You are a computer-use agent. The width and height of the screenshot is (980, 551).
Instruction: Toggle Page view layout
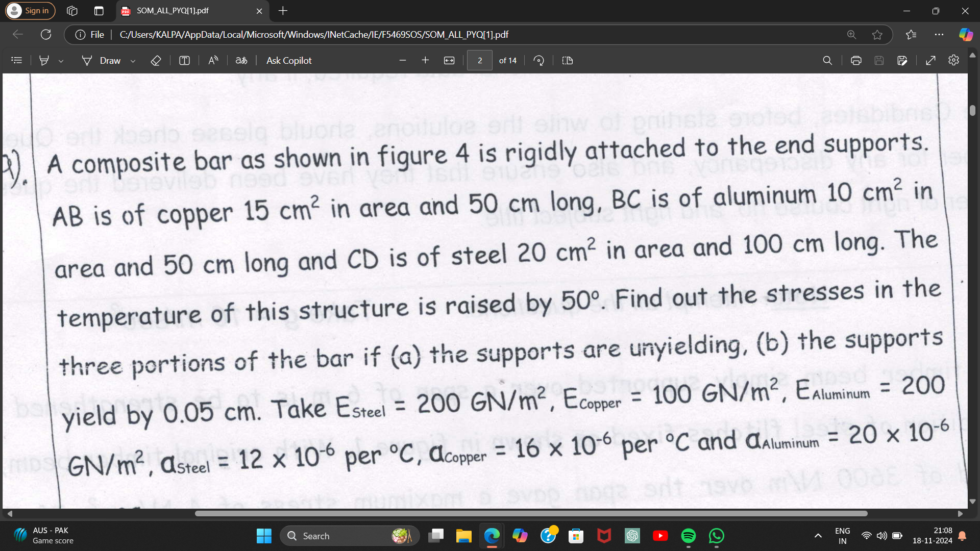click(567, 60)
